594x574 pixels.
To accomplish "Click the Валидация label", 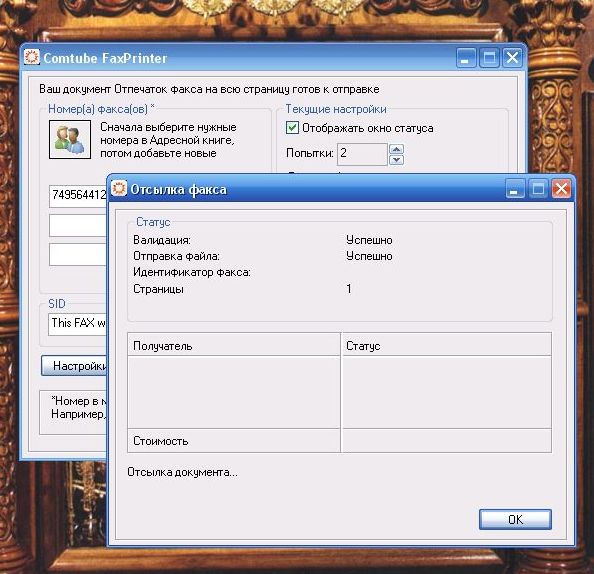I will [x=162, y=240].
